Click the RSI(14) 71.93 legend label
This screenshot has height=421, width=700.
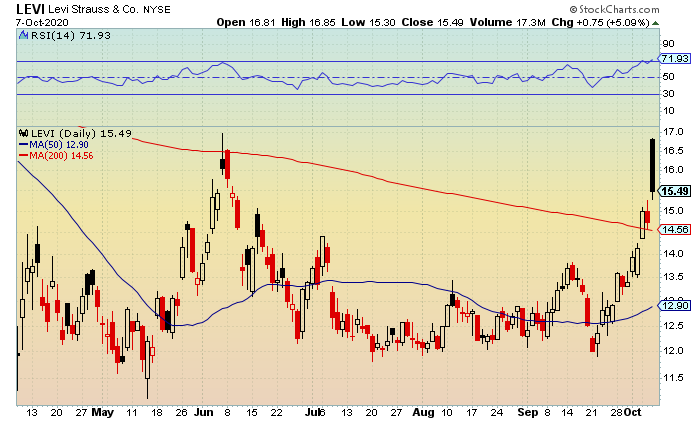71,35
